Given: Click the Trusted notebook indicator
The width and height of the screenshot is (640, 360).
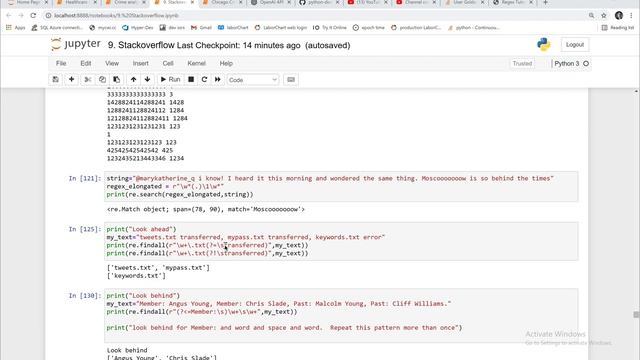Looking at the screenshot, I should [522, 64].
